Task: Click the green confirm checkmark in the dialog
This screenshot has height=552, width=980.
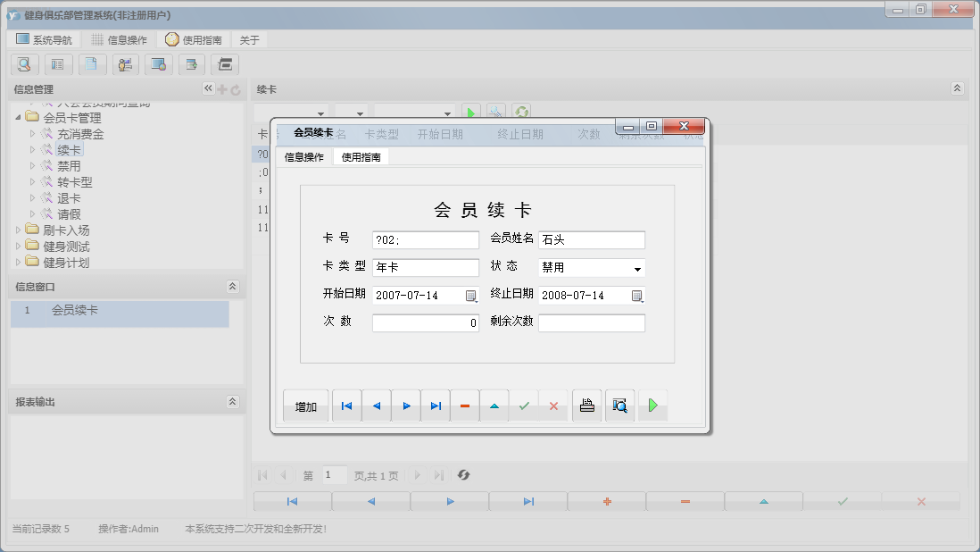Action: pos(524,405)
